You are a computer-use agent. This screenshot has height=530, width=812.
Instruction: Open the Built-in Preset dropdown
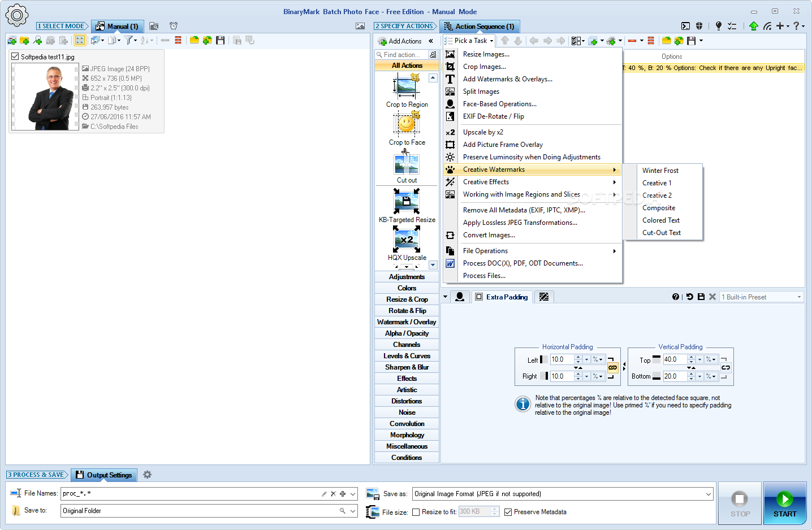[762, 297]
